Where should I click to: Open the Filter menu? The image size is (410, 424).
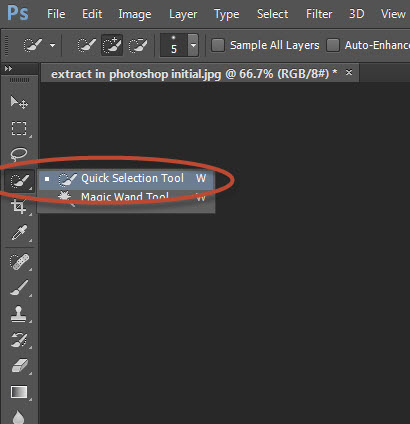319,14
